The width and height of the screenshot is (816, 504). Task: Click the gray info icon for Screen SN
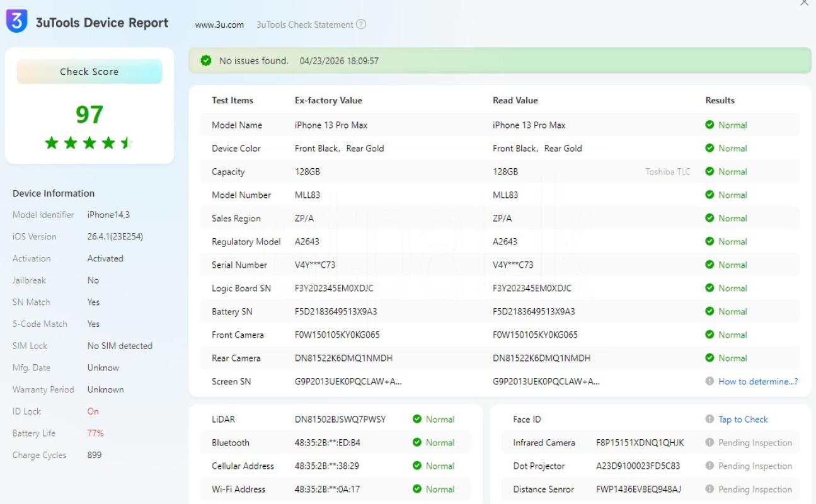click(x=710, y=381)
